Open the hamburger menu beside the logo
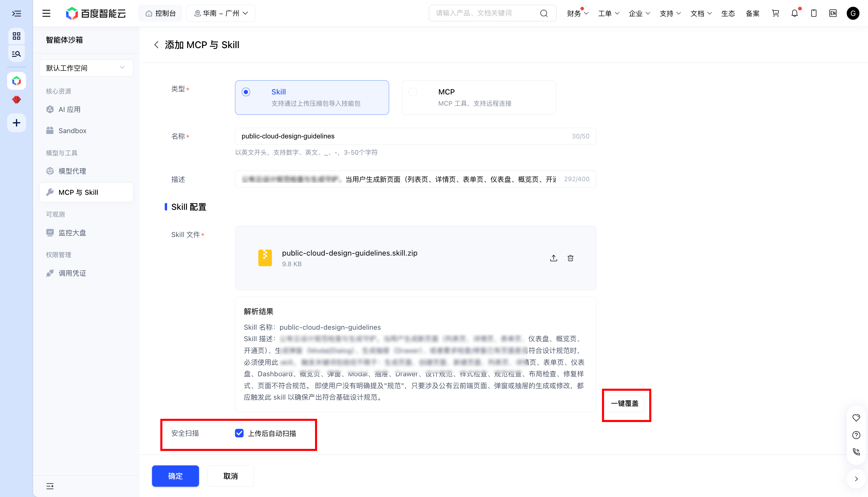This screenshot has height=497, width=868. (46, 13)
